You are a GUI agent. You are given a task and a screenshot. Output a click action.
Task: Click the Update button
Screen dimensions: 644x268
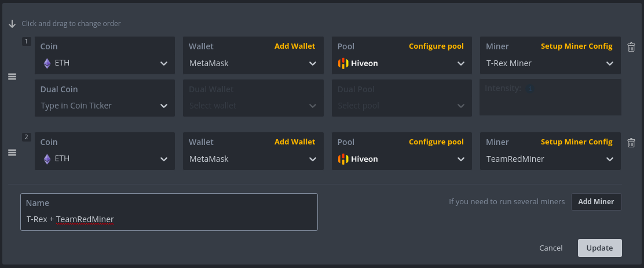click(x=599, y=248)
